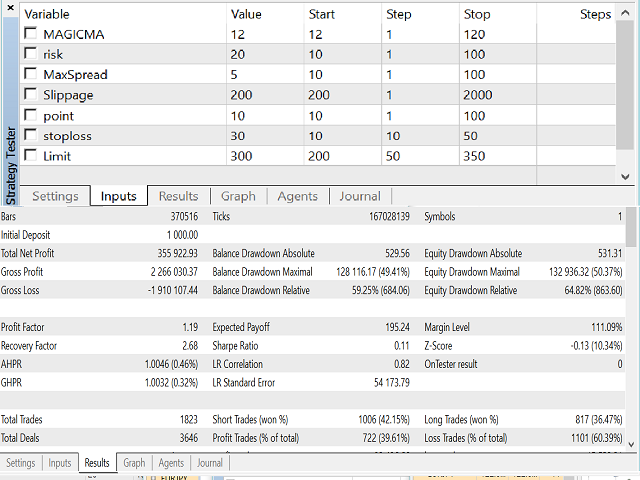Click Expected Payoff value 195.24
The height and width of the screenshot is (480, 640).
(398, 327)
